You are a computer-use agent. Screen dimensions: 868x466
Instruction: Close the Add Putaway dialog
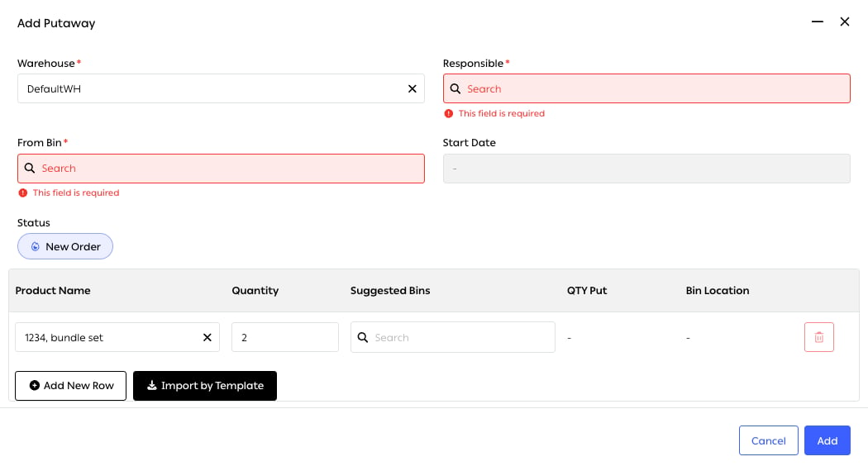point(845,21)
